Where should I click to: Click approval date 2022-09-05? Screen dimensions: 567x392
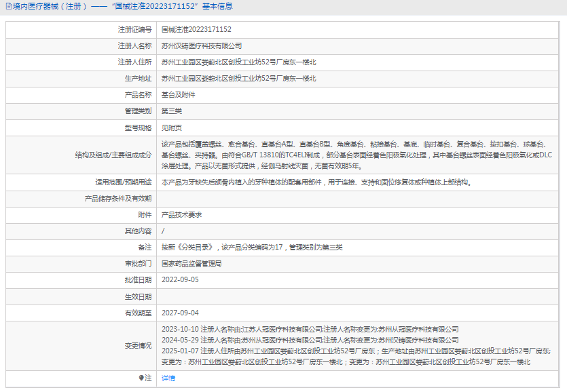coord(180,279)
